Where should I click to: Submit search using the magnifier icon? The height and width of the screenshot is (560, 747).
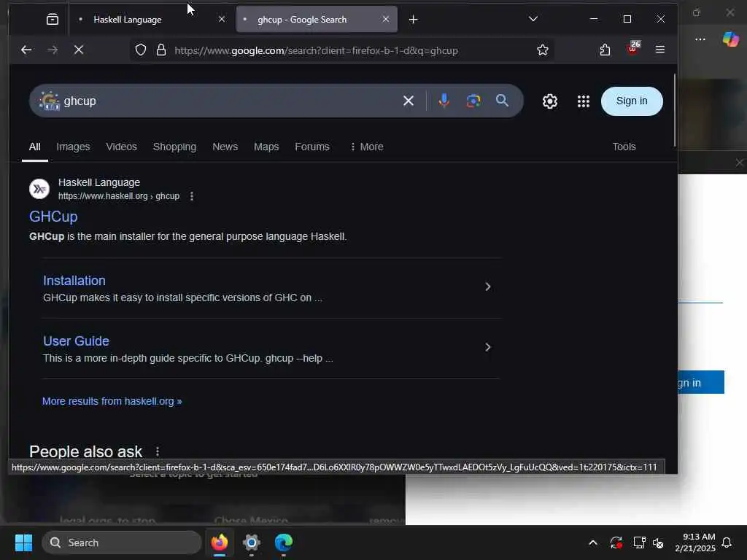[502, 101]
